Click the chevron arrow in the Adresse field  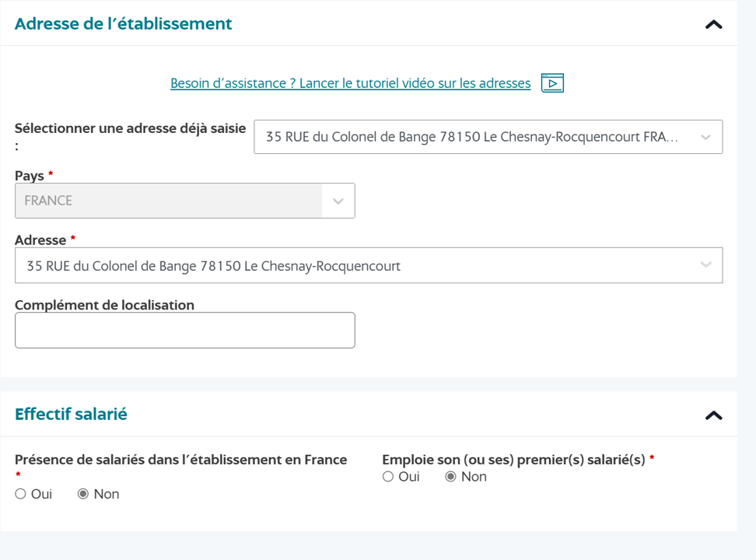(705, 265)
